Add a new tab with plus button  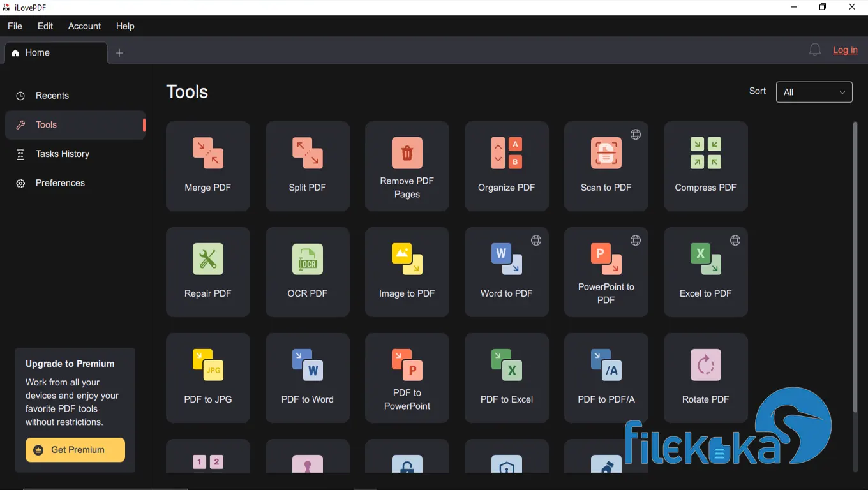[119, 53]
